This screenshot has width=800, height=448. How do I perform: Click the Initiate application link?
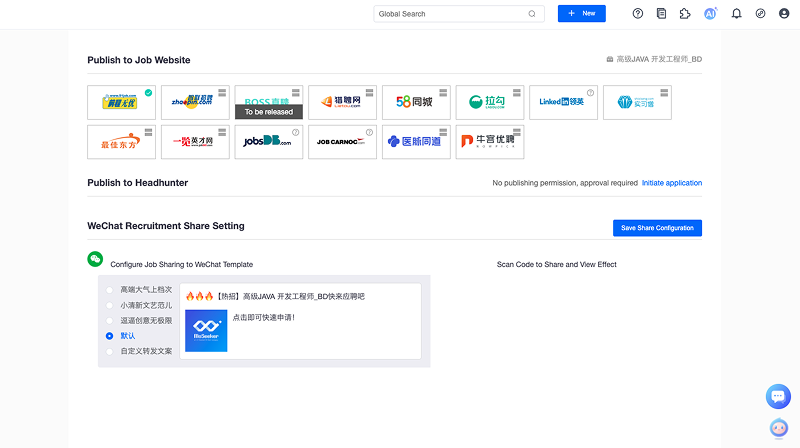[x=671, y=183]
